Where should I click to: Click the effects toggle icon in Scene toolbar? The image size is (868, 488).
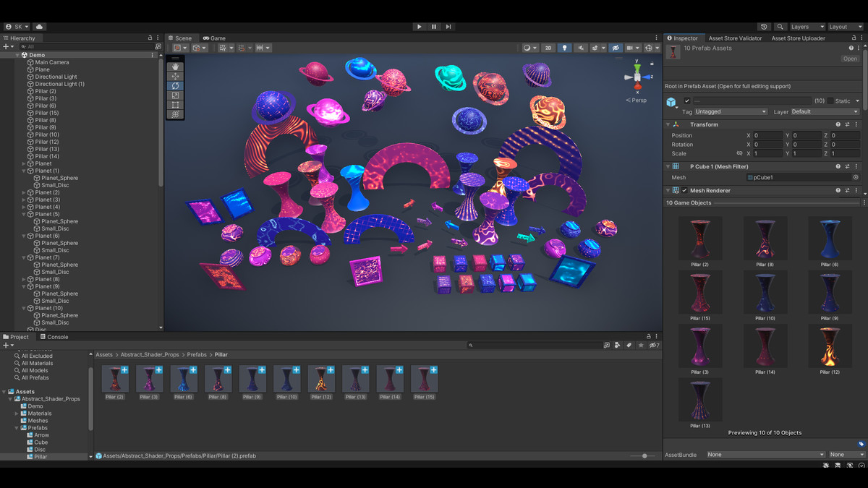595,48
